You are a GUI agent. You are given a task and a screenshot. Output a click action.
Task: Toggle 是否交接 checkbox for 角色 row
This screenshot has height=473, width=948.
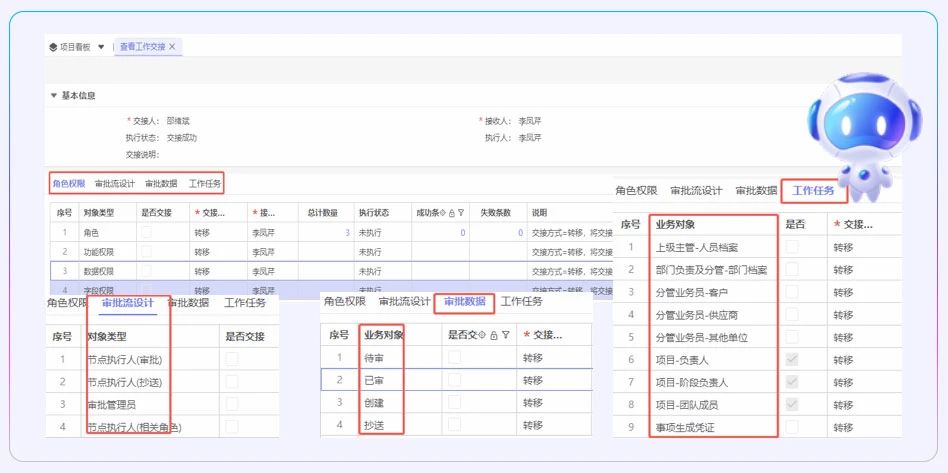coord(148,232)
